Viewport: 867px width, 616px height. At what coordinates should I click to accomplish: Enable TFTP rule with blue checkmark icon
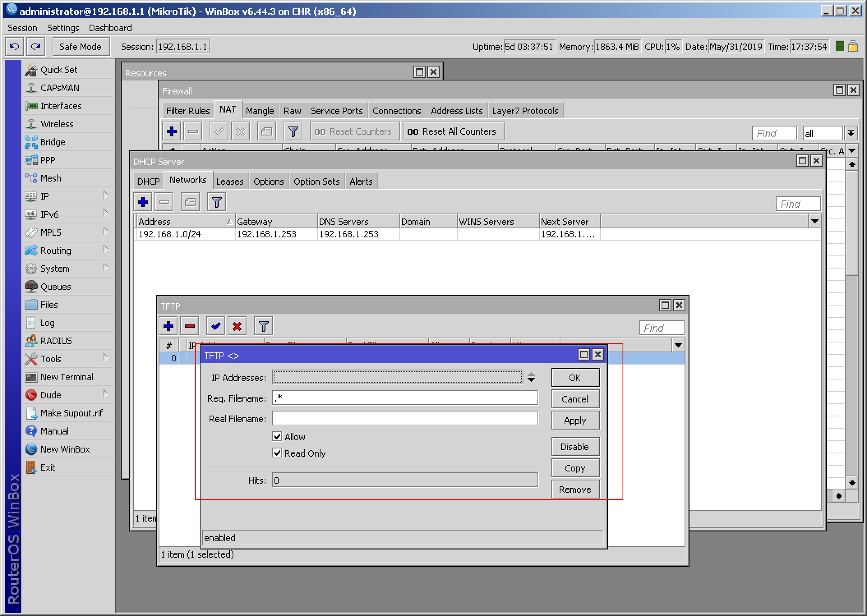point(216,326)
